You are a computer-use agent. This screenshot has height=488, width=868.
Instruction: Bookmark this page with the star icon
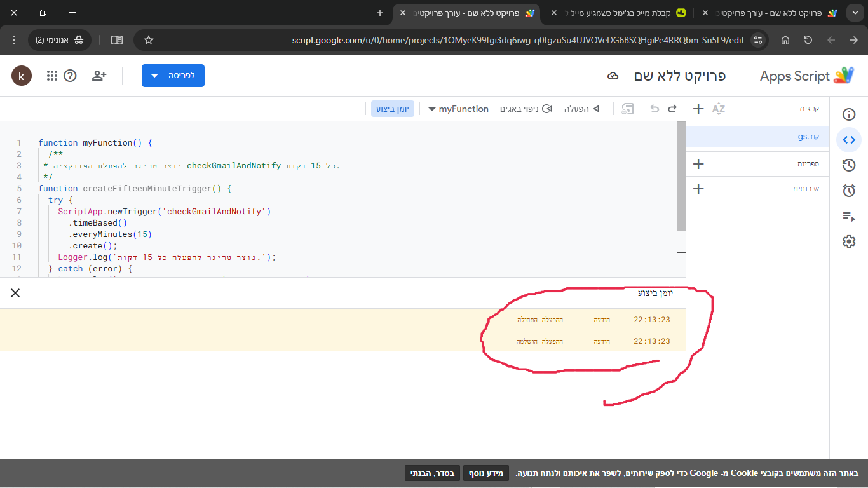tap(149, 40)
